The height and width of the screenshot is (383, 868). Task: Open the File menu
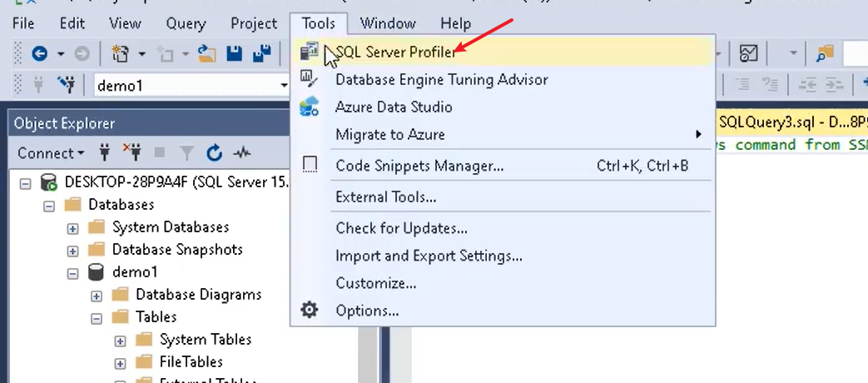(23, 24)
